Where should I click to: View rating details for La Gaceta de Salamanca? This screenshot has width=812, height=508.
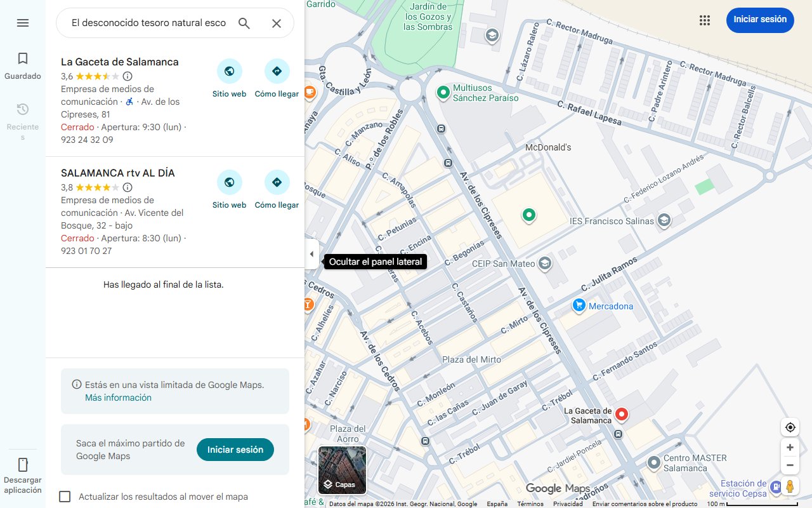coord(128,76)
